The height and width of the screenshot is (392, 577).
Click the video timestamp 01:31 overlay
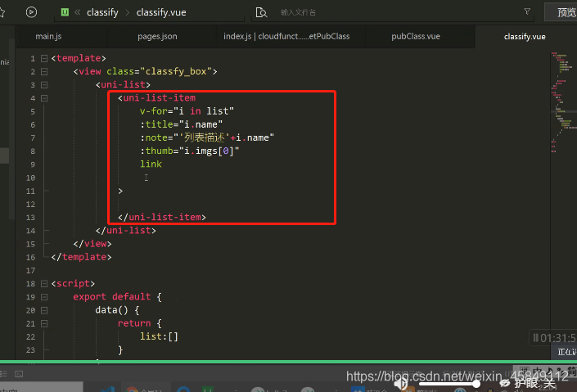pos(554,338)
